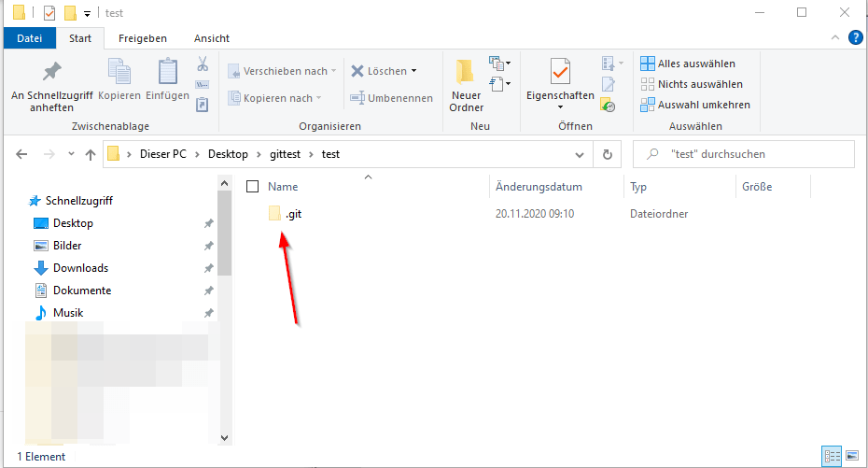Screen dimensions: 868x468
Task: Toggle the select-all checkbox beside Name
Action: pos(252,187)
